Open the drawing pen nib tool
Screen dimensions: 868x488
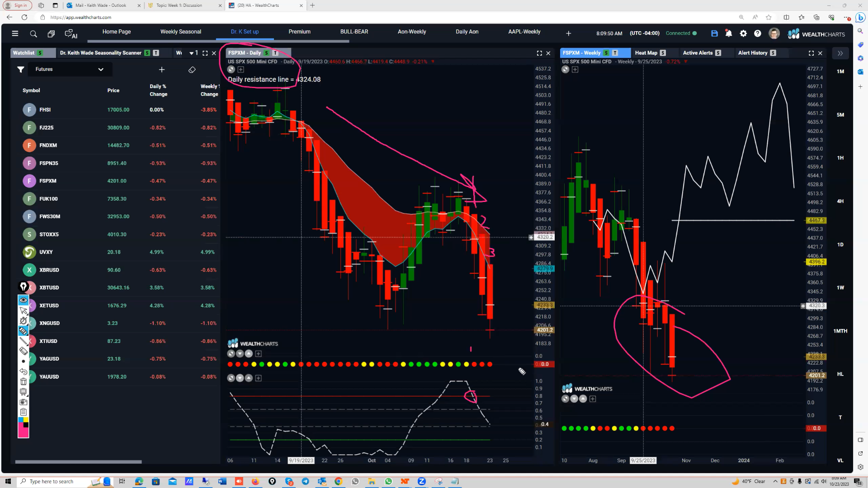coord(23,287)
